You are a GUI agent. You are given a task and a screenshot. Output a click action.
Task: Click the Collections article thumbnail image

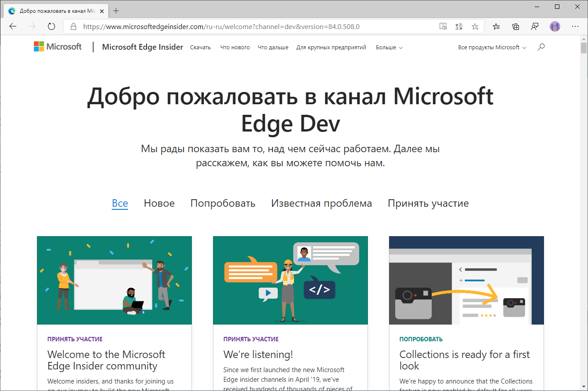pyautogui.click(x=467, y=281)
